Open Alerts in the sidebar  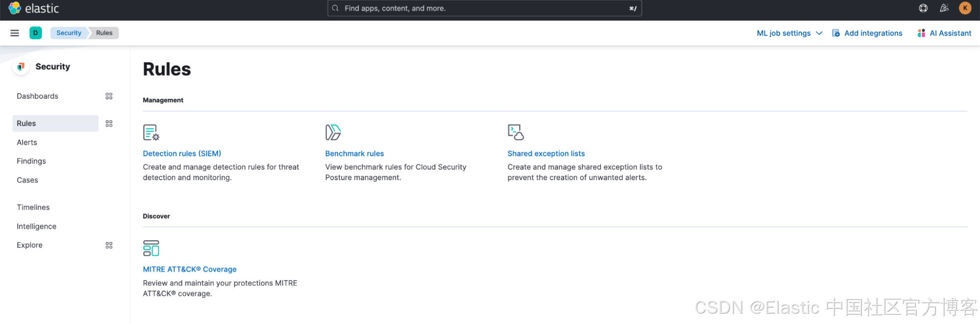[27, 142]
